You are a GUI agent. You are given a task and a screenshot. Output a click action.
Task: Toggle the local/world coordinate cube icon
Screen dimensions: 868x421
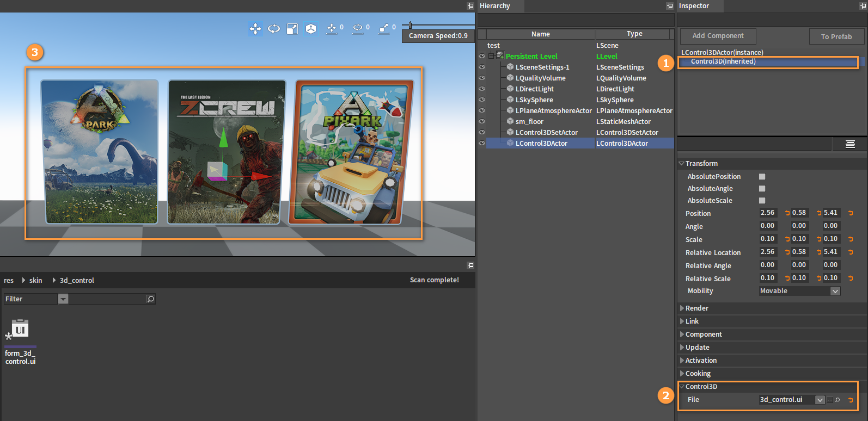click(x=311, y=28)
